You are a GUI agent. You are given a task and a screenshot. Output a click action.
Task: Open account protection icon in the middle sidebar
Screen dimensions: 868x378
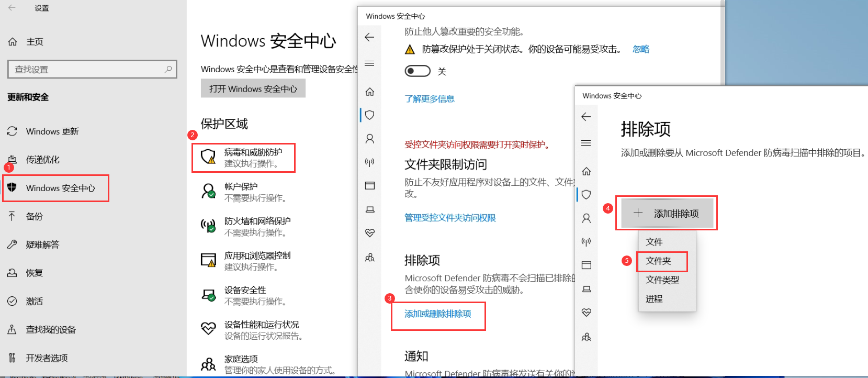point(369,139)
